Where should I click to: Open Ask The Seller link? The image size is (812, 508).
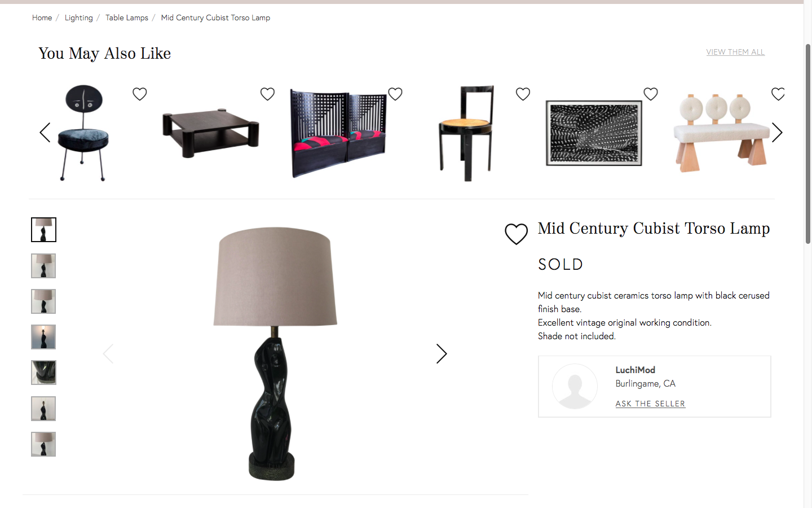[x=650, y=404]
